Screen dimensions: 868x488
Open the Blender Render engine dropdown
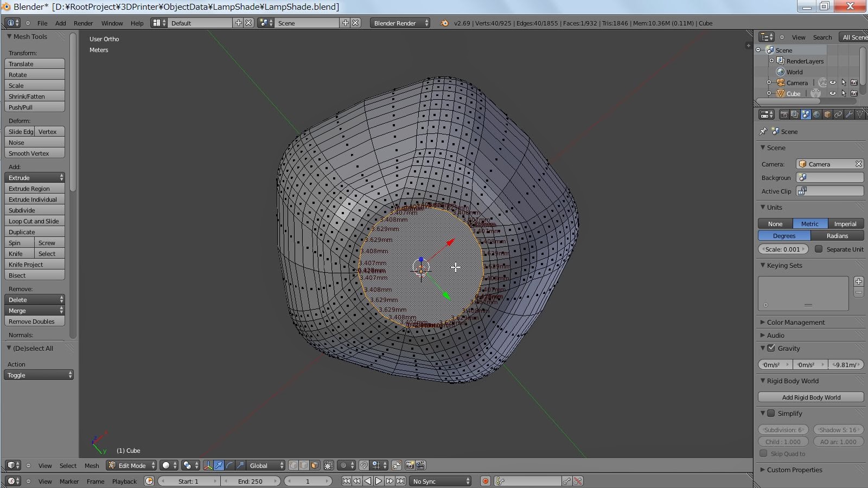tap(400, 23)
